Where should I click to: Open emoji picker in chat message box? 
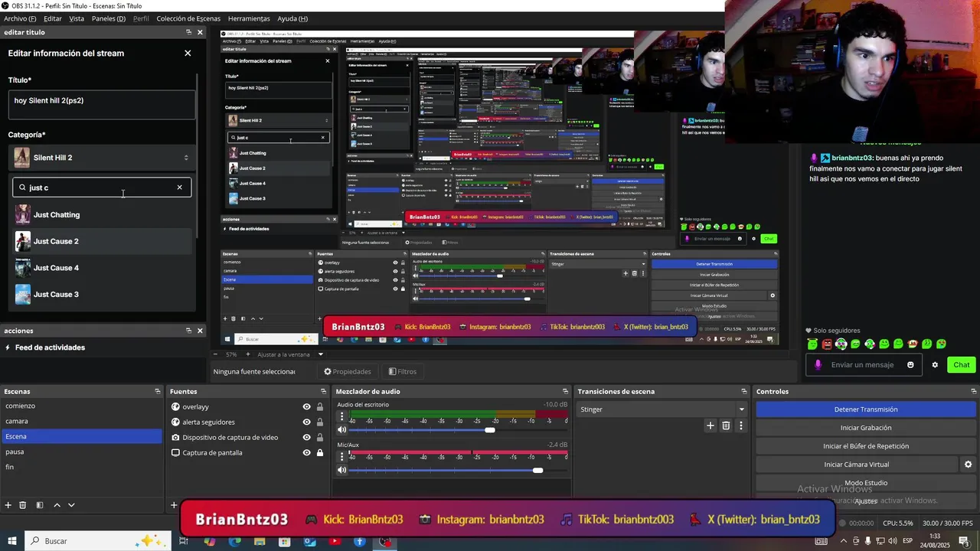click(x=910, y=365)
